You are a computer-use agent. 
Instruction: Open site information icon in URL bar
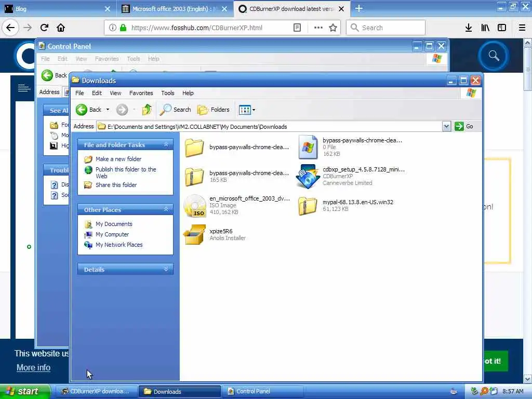click(x=112, y=28)
